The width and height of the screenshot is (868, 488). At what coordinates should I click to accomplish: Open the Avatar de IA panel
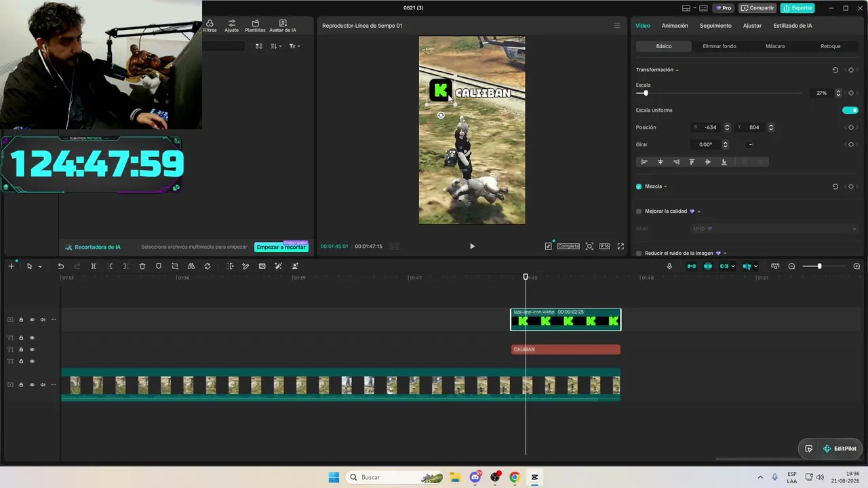click(283, 26)
